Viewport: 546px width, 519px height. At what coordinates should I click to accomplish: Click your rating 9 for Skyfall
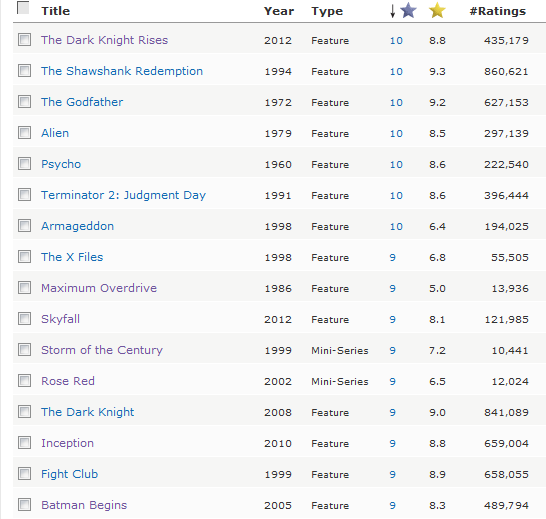pyautogui.click(x=392, y=319)
